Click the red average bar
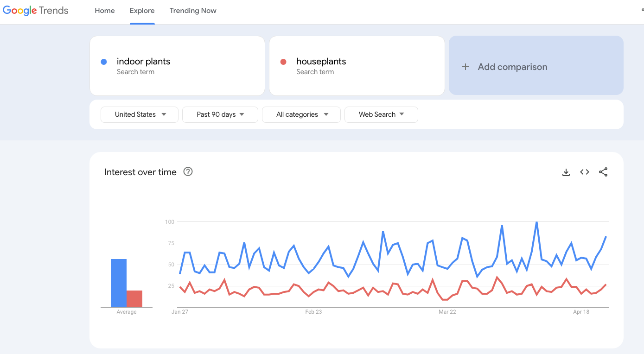This screenshot has width=644, height=354. coord(134,299)
